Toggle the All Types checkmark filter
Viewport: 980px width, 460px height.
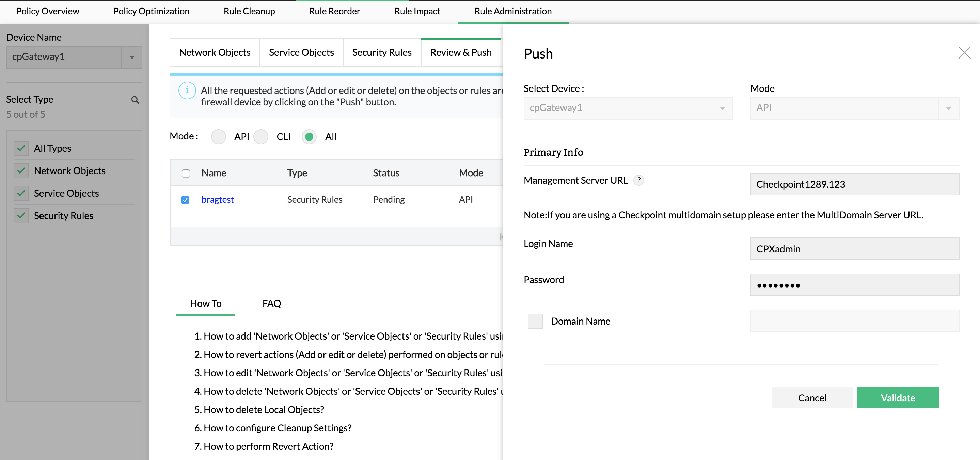21,148
